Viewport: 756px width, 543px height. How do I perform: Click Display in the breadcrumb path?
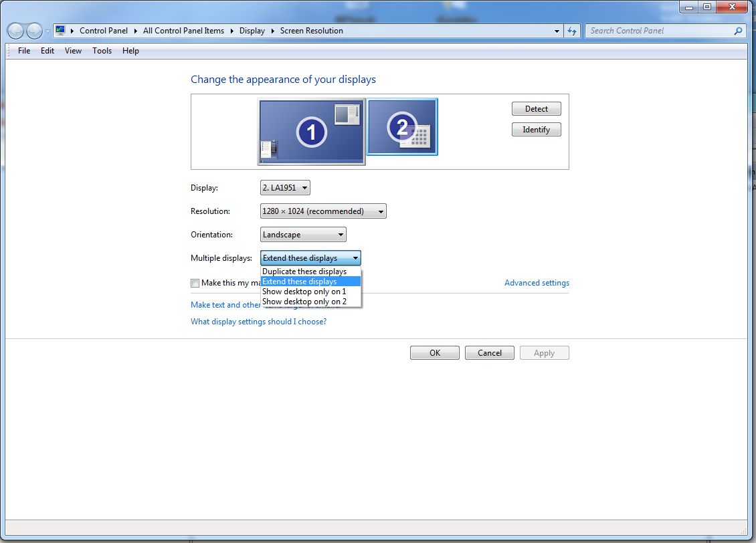pyautogui.click(x=252, y=31)
